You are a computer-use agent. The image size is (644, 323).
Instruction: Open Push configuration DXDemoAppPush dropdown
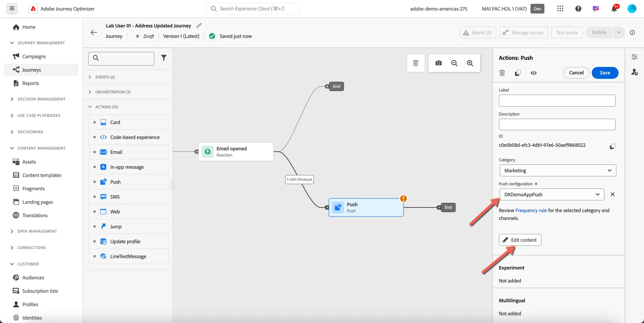coord(552,194)
